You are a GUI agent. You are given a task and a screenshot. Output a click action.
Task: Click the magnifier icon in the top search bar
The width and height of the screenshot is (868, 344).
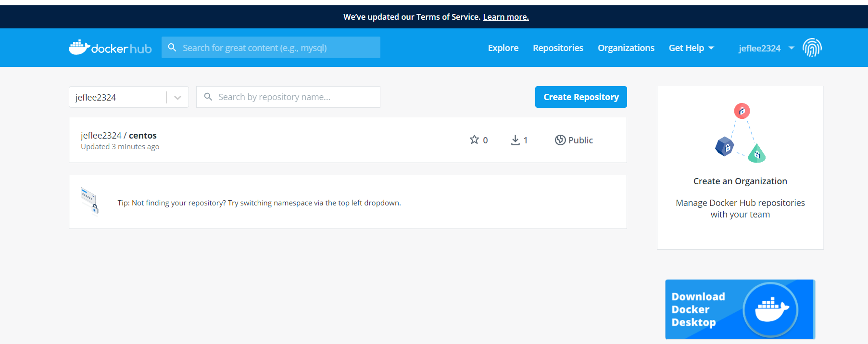pyautogui.click(x=172, y=47)
